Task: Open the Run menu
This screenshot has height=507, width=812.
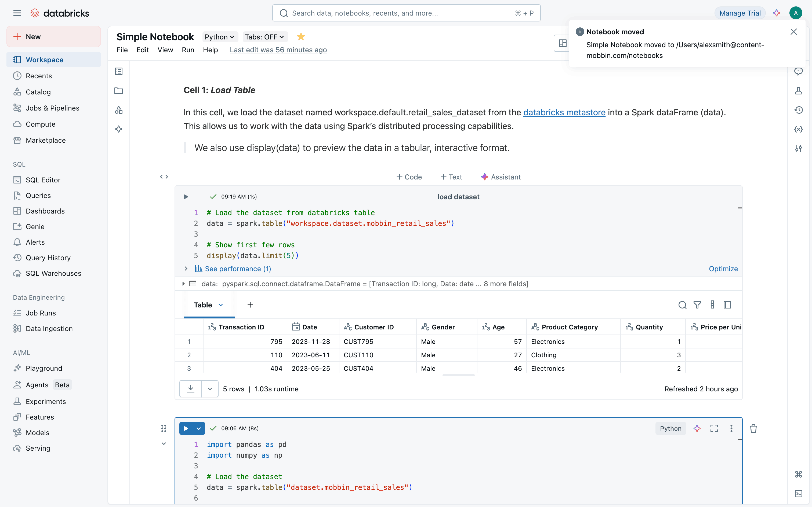Action: pos(188,50)
